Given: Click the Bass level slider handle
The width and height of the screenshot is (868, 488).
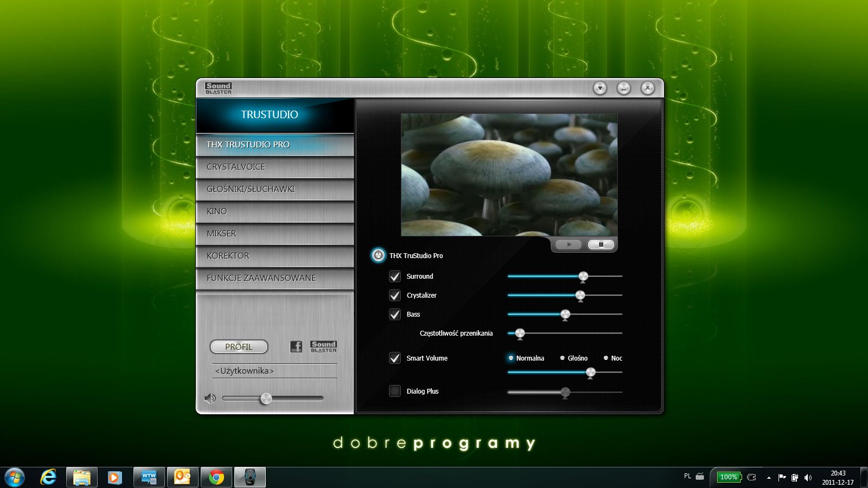Looking at the screenshot, I should (x=565, y=314).
